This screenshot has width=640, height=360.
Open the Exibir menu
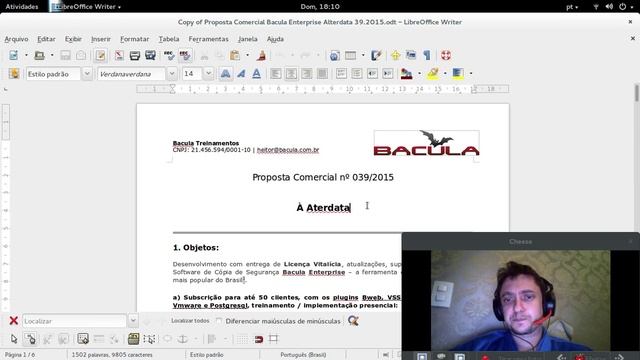pos(73,39)
